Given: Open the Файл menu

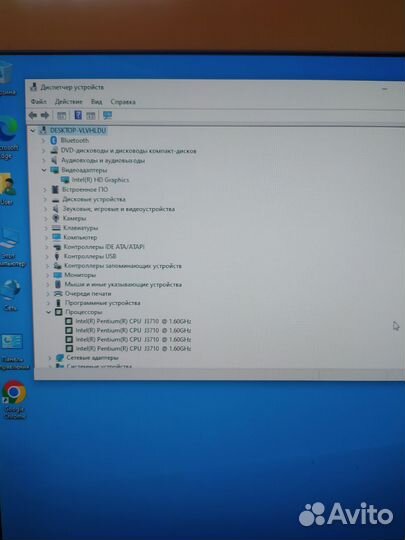Looking at the screenshot, I should tap(39, 102).
